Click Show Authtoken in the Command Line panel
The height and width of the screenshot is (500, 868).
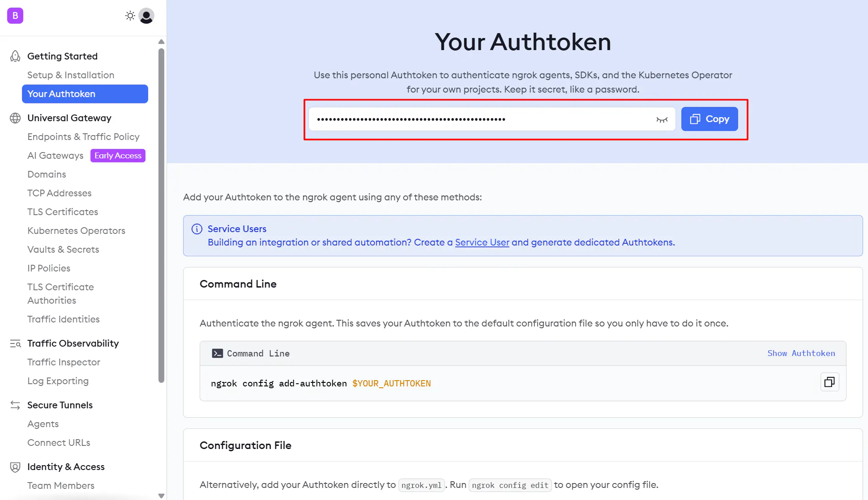pyautogui.click(x=801, y=353)
